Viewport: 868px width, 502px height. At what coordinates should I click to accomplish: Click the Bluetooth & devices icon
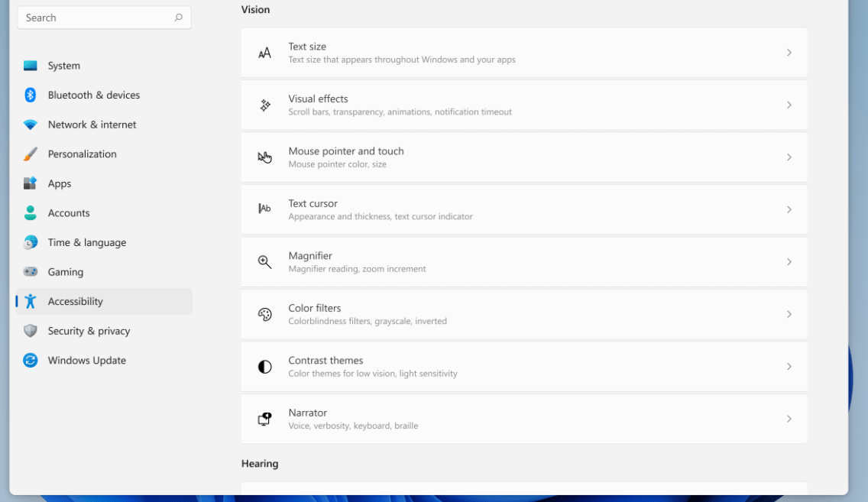(x=31, y=95)
